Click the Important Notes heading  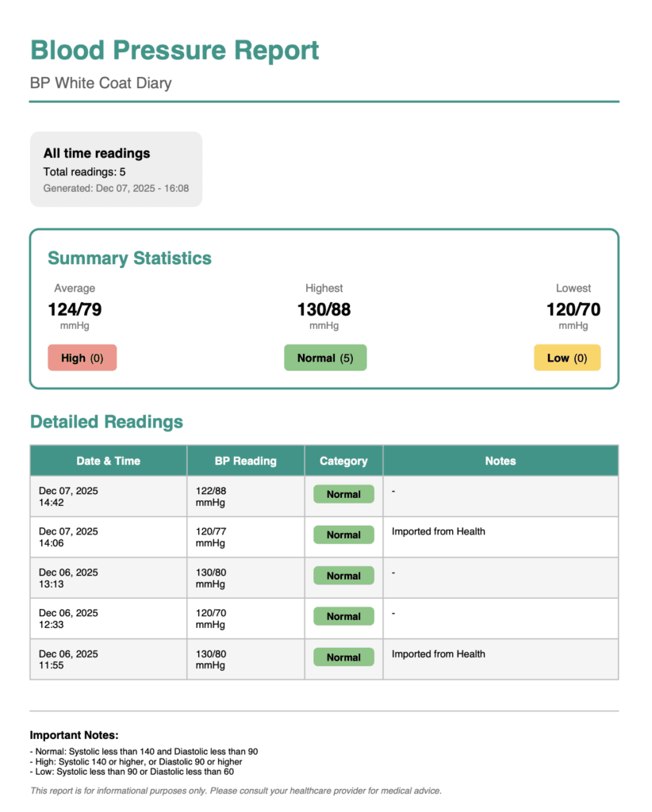[x=74, y=735]
